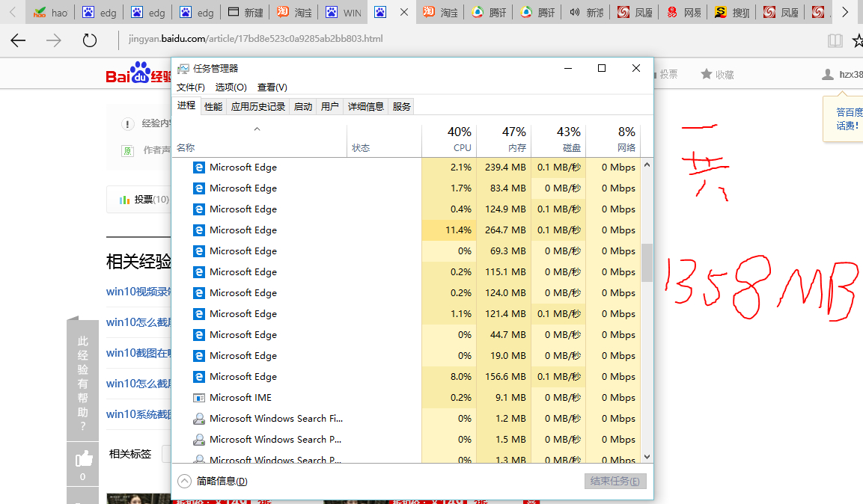863x504 pixels.
Task: Click the Microsoft IME process icon
Action: click(198, 397)
